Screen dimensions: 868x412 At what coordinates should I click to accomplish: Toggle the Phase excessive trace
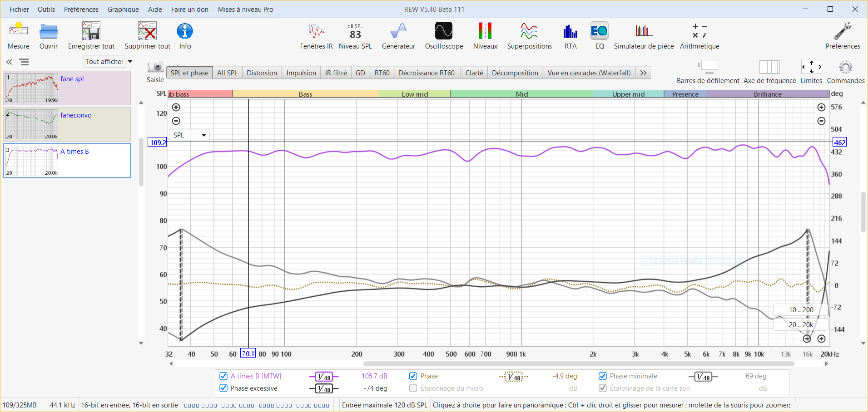pos(223,388)
